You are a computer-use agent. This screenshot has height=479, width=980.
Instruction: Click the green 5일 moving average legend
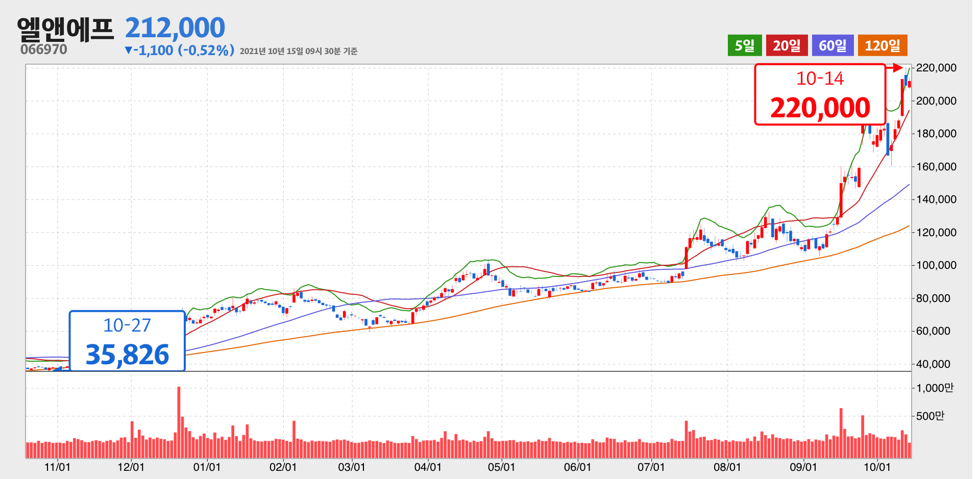pos(745,45)
